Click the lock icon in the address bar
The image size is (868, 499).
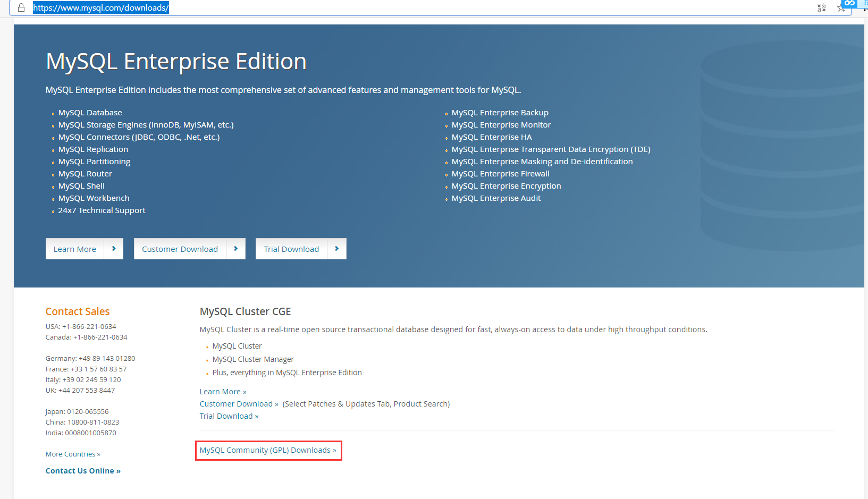coord(21,7)
